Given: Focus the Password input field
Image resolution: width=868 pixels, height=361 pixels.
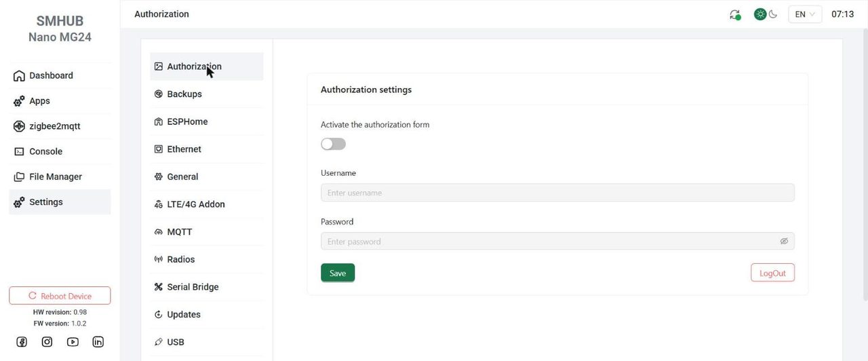Looking at the screenshot, I should [557, 242].
